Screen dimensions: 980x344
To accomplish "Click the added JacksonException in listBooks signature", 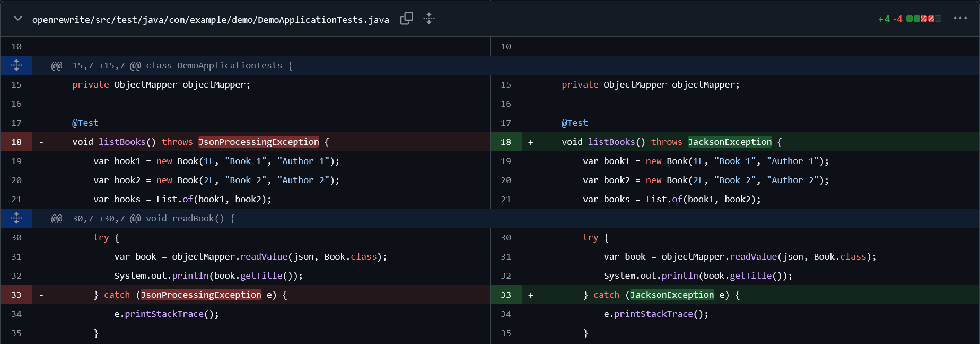I will tap(730, 142).
